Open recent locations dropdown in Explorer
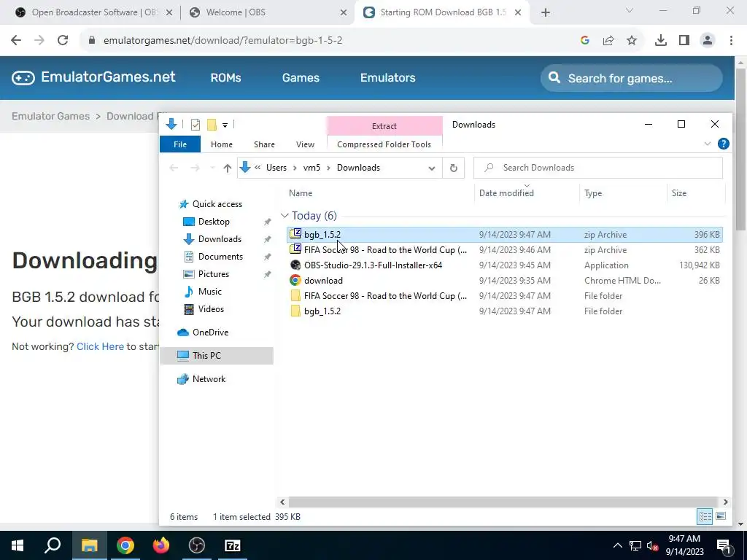This screenshot has width=747, height=560. click(212, 168)
